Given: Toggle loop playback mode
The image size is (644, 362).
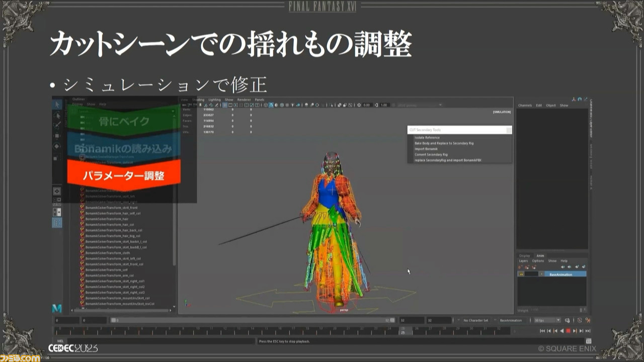Looking at the screenshot, I should pos(568,320).
